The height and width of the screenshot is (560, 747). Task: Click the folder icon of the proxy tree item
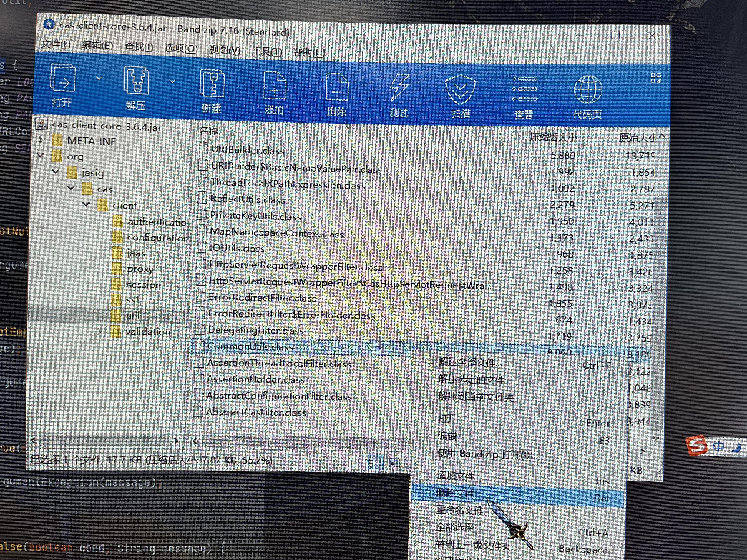coord(117,269)
